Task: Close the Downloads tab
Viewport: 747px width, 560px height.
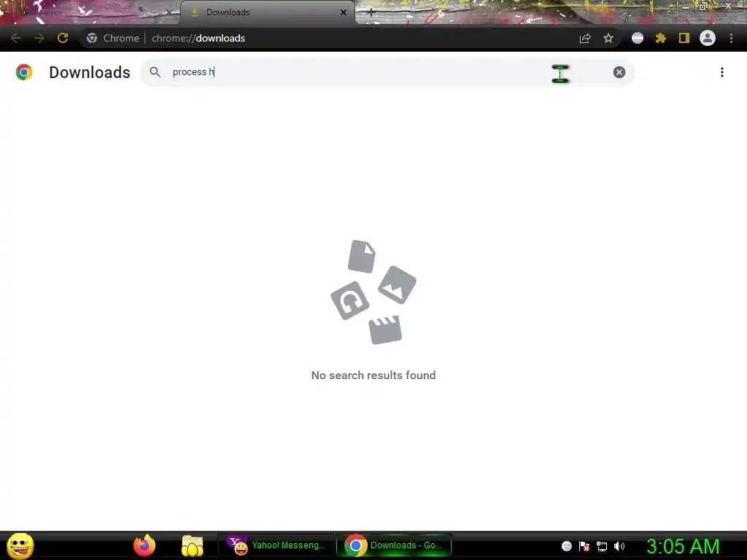Action: coord(344,12)
